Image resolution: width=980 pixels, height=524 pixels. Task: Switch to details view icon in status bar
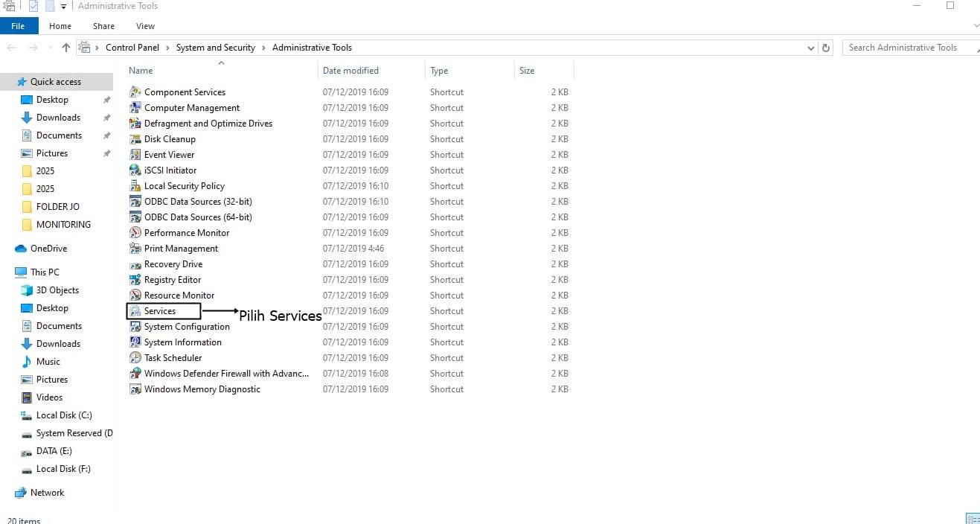973,519
